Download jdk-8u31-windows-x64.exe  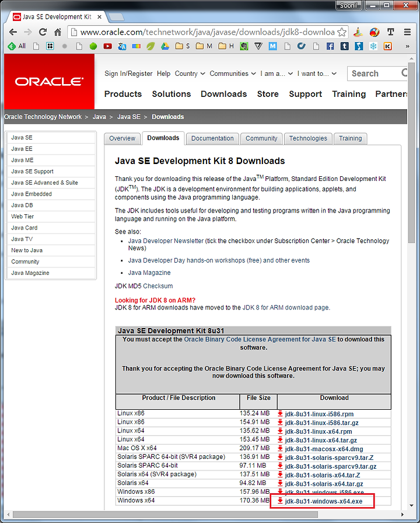(x=323, y=501)
